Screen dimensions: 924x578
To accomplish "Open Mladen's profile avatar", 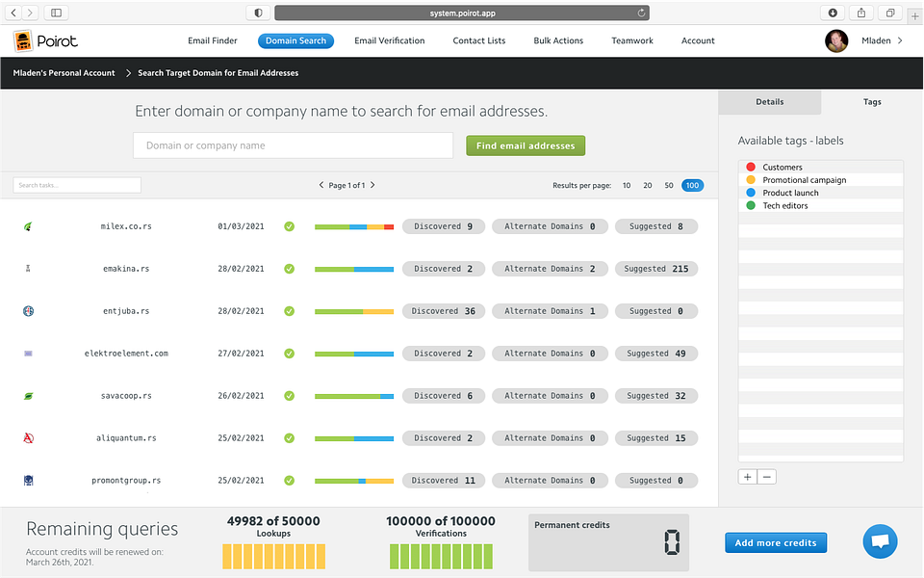I will point(836,40).
